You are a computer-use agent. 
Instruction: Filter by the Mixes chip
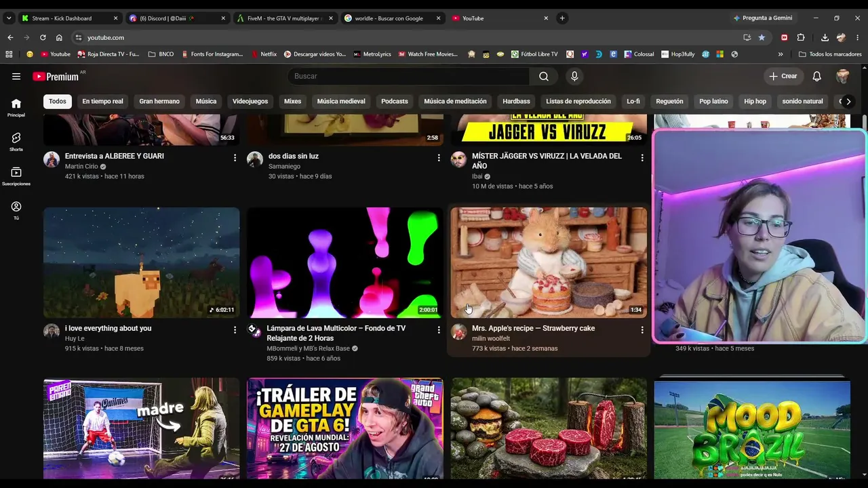[x=292, y=102]
